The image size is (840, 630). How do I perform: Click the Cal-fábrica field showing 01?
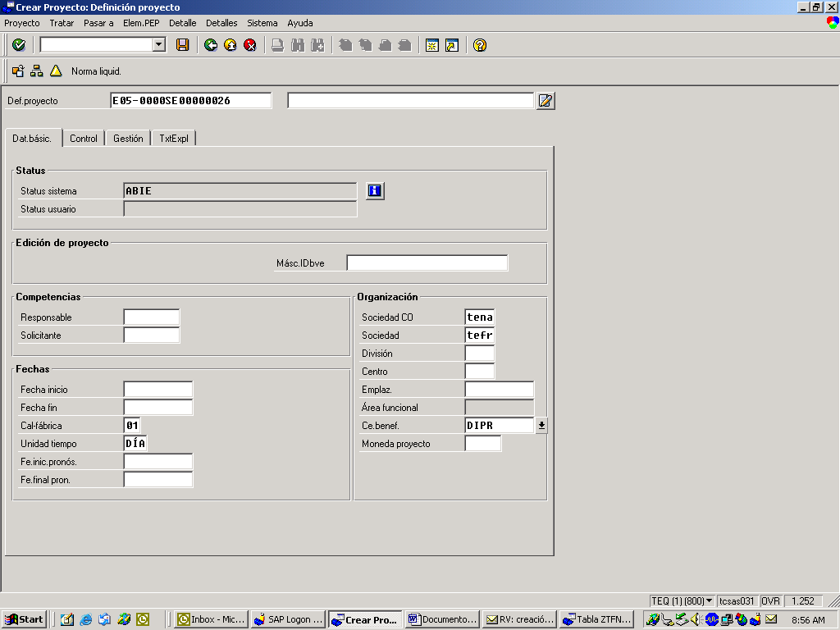tap(132, 426)
